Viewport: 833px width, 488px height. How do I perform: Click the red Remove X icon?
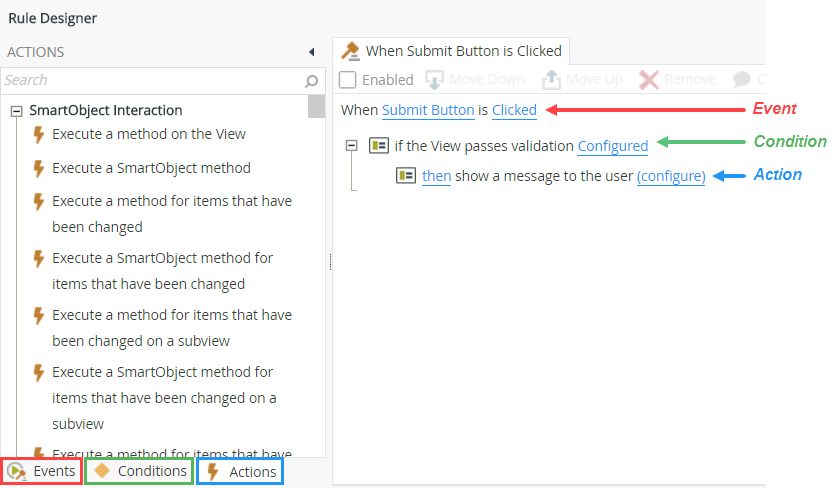pyautogui.click(x=649, y=80)
